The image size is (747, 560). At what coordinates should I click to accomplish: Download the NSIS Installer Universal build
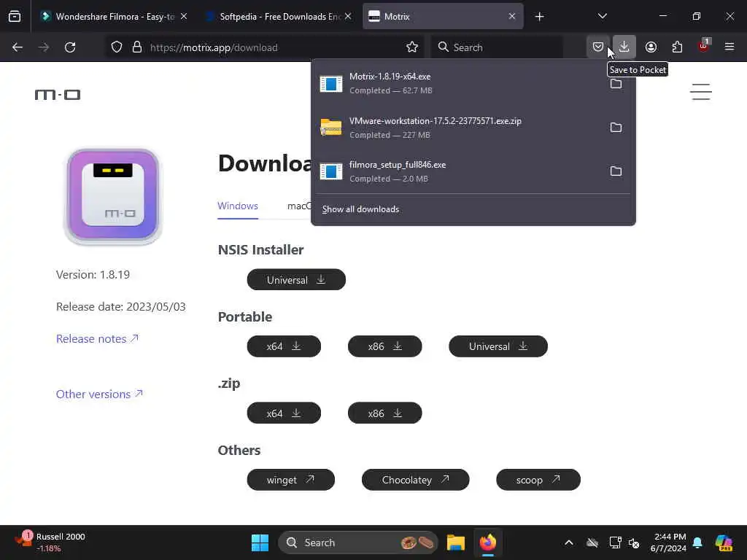point(296,280)
